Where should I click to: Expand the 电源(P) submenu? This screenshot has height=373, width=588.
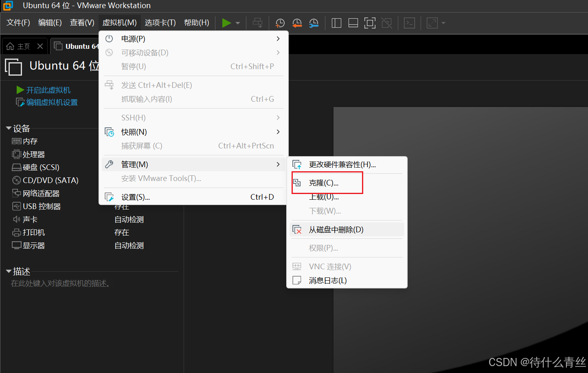193,39
